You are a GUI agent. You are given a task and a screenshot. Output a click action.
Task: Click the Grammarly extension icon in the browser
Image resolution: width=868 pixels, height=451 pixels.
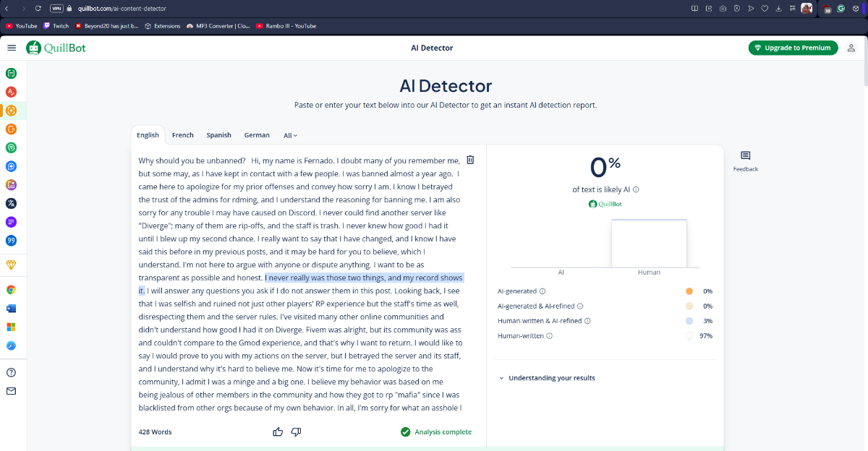tap(841, 9)
